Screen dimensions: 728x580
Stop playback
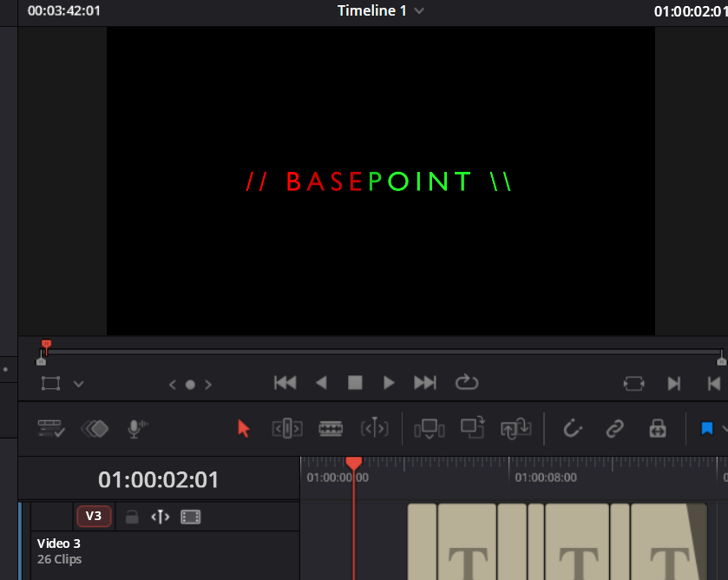pyautogui.click(x=355, y=383)
